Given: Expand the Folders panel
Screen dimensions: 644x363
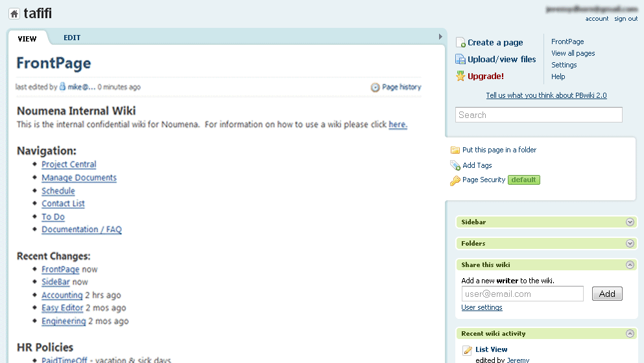Looking at the screenshot, I should [x=629, y=244].
